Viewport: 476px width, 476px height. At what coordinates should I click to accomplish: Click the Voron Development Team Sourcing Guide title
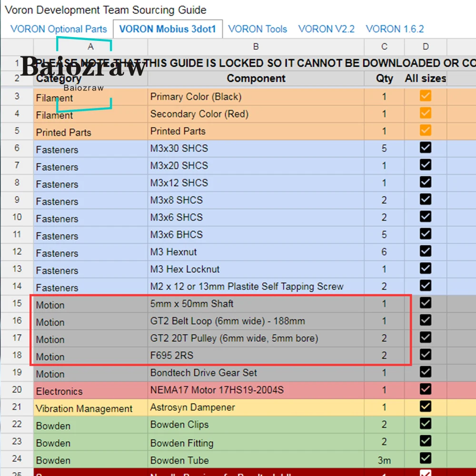tap(106, 10)
